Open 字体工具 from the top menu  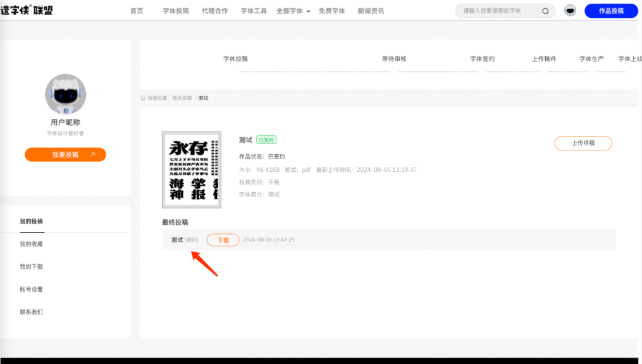(x=254, y=11)
